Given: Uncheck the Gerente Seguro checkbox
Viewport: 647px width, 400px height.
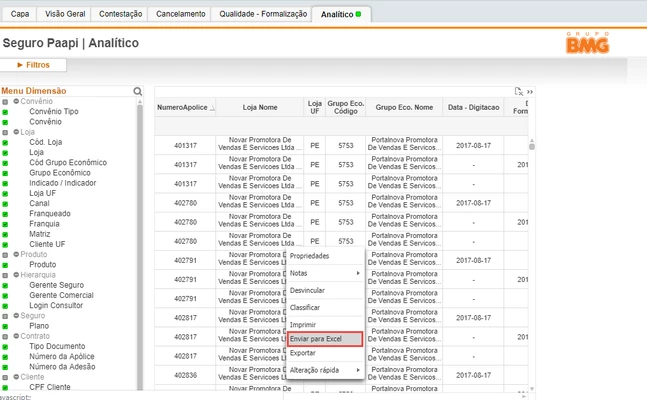Looking at the screenshot, I should 5,286.
